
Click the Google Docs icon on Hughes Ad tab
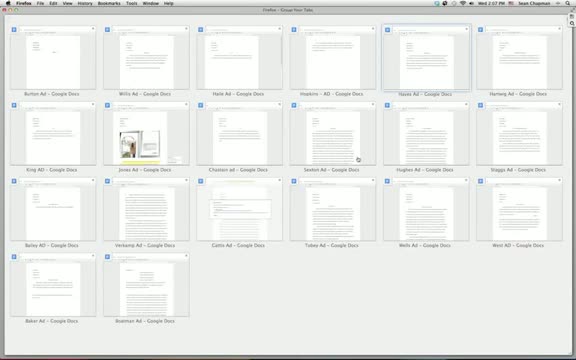(387, 105)
